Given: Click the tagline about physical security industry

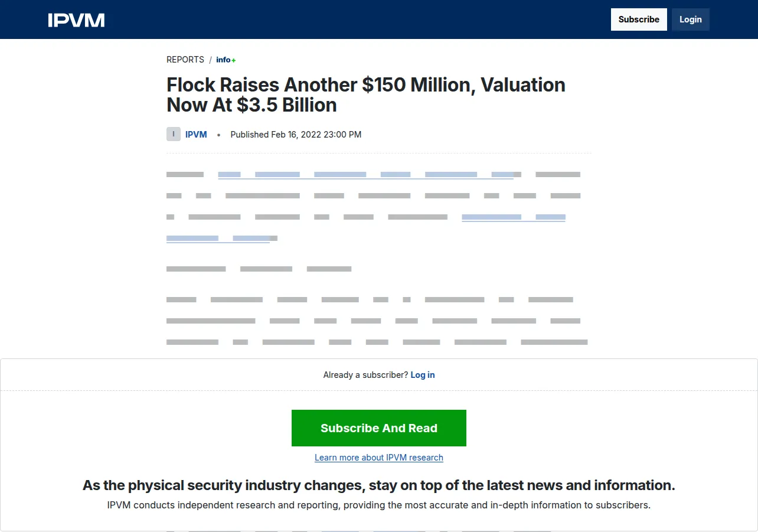Looking at the screenshot, I should (x=379, y=485).
